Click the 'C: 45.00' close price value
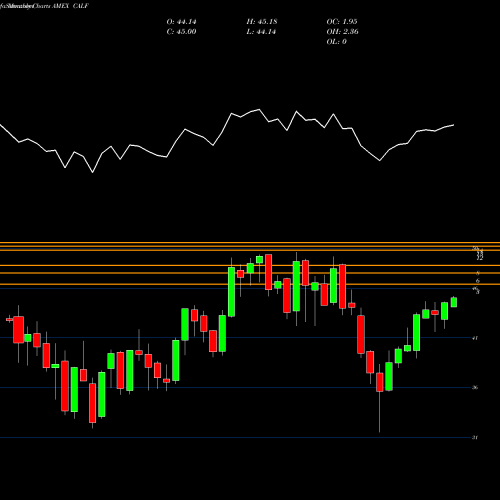This screenshot has width=500, height=500. point(181,32)
